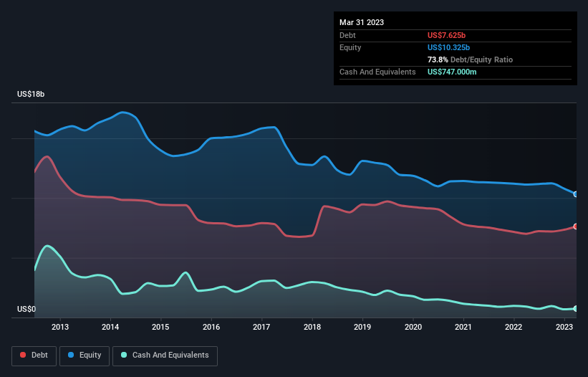Click tooltip Cash And Equivalents row label

tap(377, 72)
